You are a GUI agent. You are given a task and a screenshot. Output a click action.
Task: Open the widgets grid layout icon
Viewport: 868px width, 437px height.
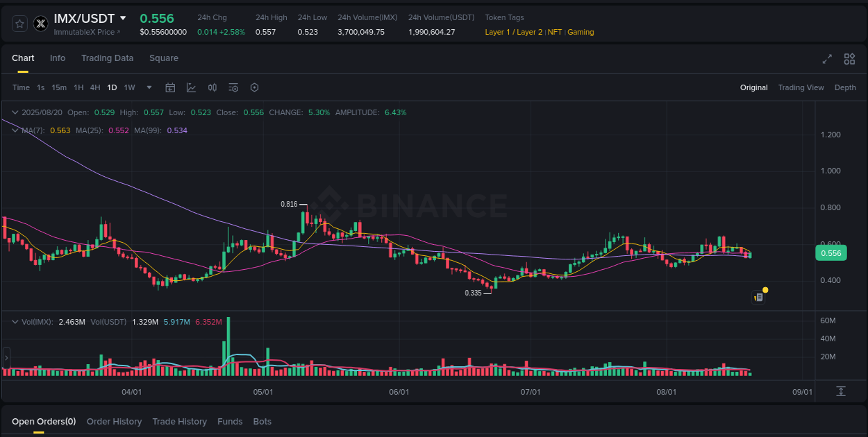[849, 59]
